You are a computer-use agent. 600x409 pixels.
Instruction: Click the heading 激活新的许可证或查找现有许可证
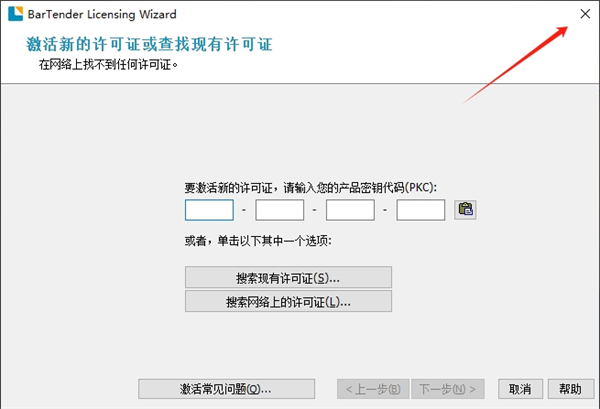[149, 44]
